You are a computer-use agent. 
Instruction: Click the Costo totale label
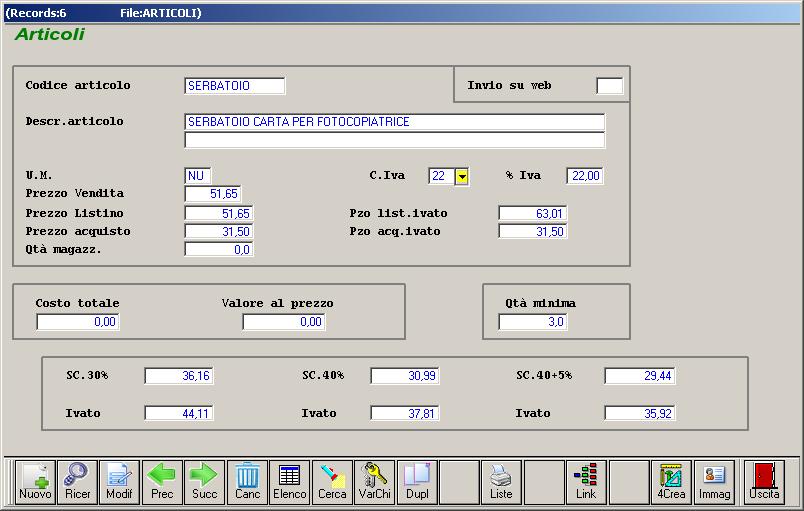[77, 303]
